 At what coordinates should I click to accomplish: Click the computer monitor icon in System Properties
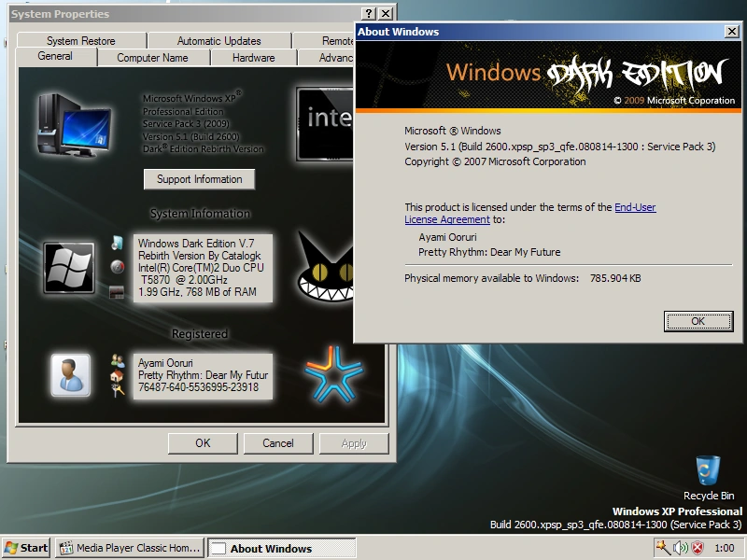click(75, 125)
